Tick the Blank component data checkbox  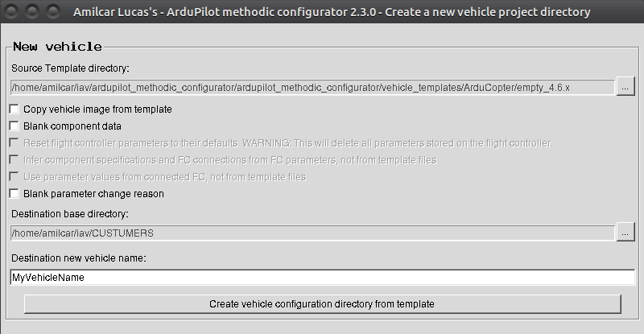point(14,126)
